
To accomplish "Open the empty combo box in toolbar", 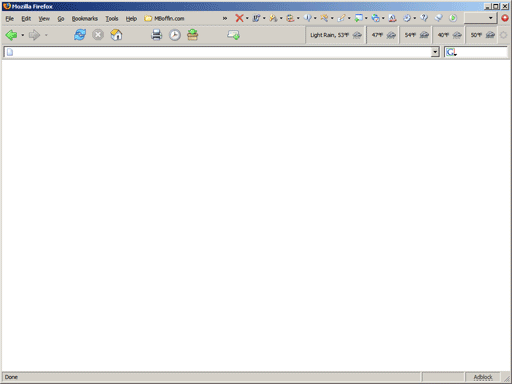I will click(479, 18).
